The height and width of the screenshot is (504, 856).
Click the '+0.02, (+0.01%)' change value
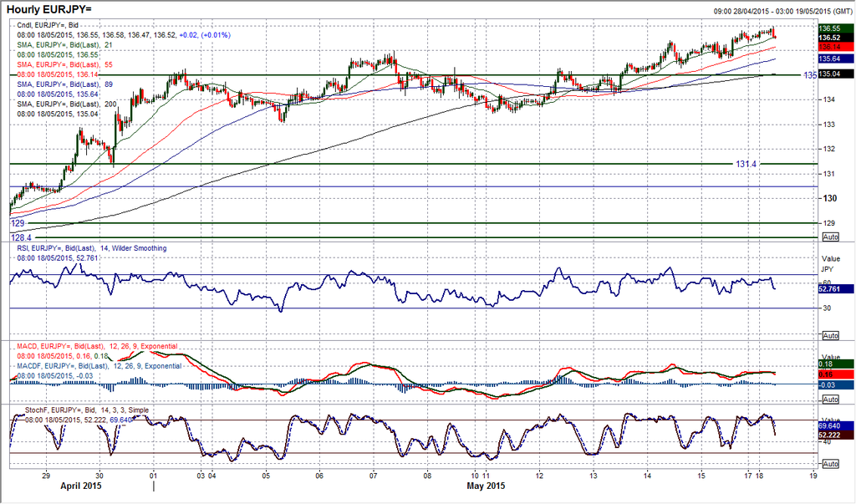pyautogui.click(x=206, y=35)
